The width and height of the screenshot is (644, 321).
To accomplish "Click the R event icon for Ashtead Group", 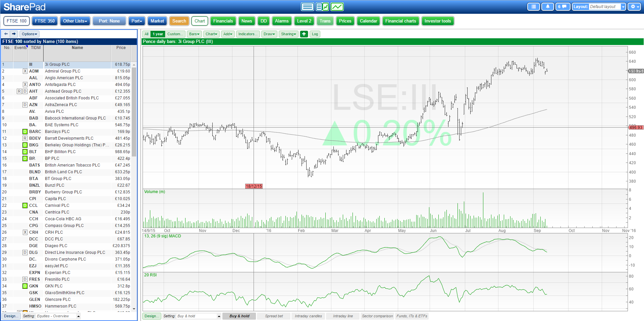I will [19, 91].
